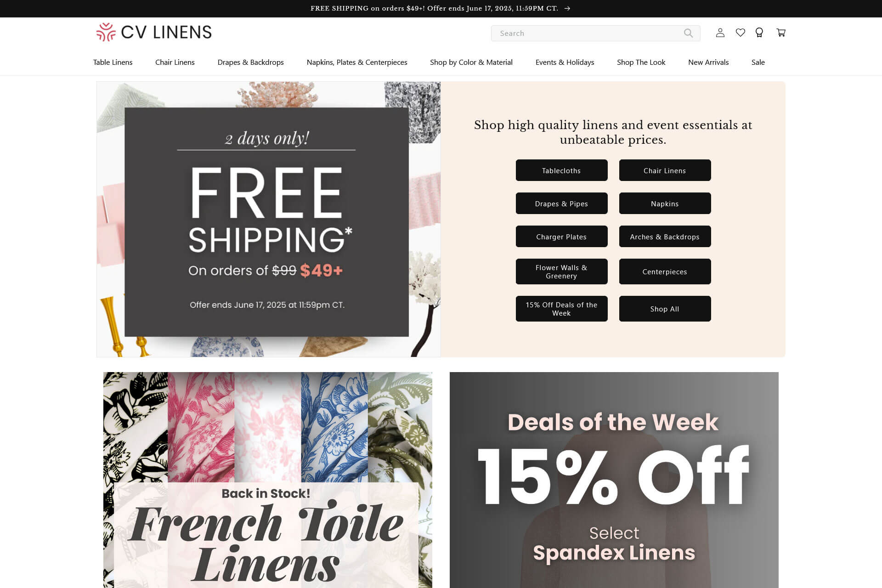Open the Events & Holidays menu

click(565, 62)
